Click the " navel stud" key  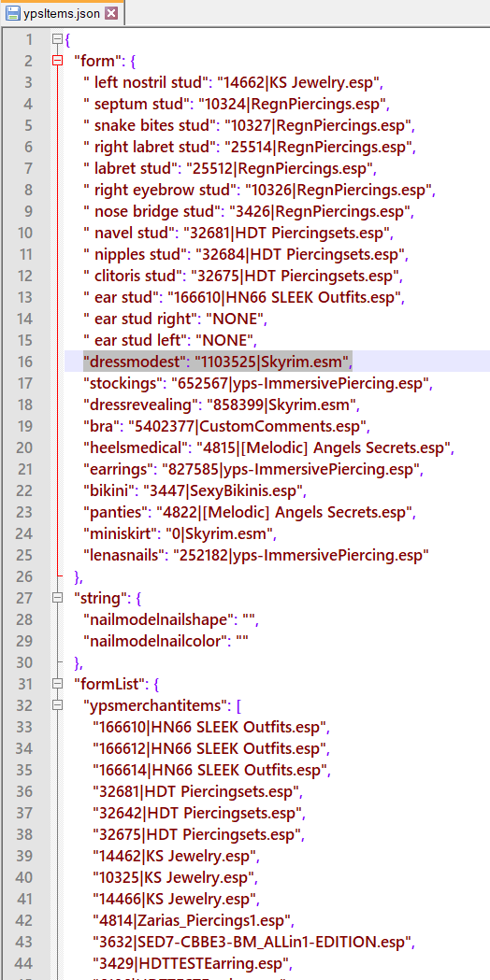pyautogui.click(x=128, y=233)
